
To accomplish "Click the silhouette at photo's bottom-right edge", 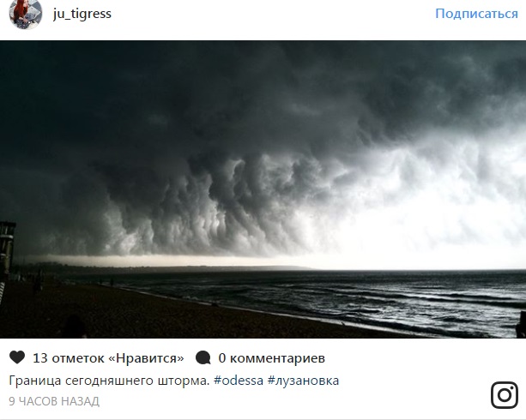I will (521, 324).
